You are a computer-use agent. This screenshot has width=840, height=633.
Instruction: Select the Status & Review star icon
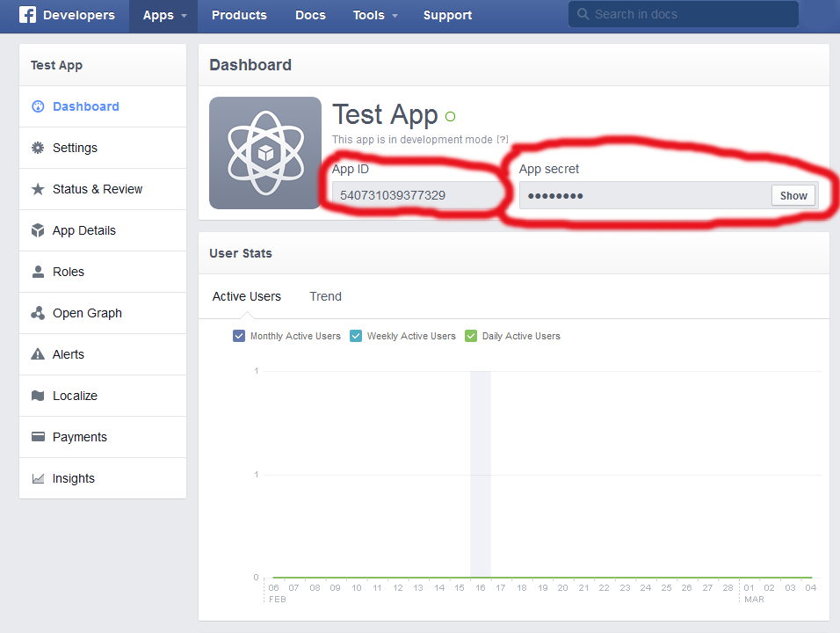click(38, 189)
